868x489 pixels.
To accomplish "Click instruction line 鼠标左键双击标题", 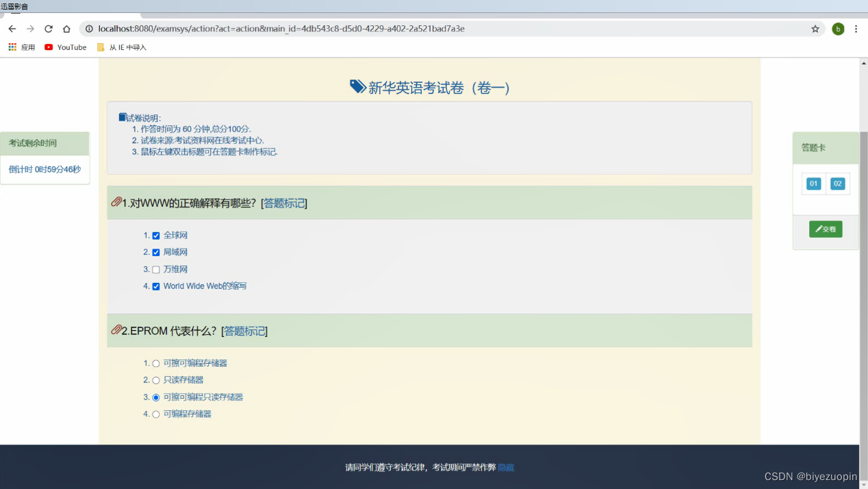I will click(x=209, y=152).
